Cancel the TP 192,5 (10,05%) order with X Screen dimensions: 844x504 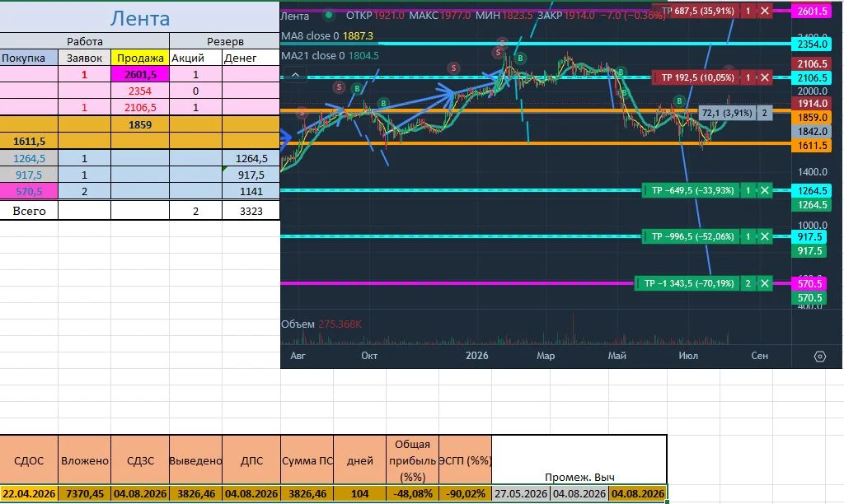[764, 77]
